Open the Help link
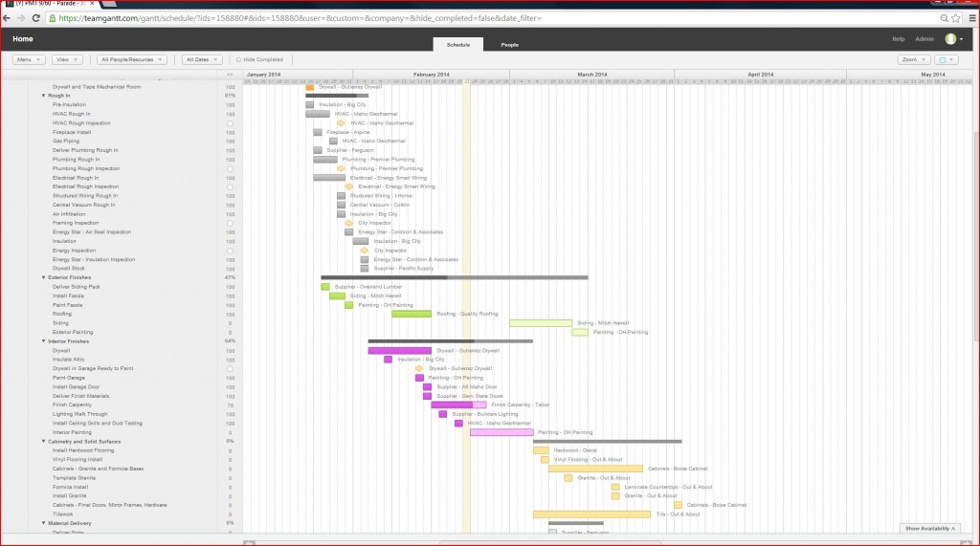Image resolution: width=980 pixels, height=546 pixels. tap(898, 39)
